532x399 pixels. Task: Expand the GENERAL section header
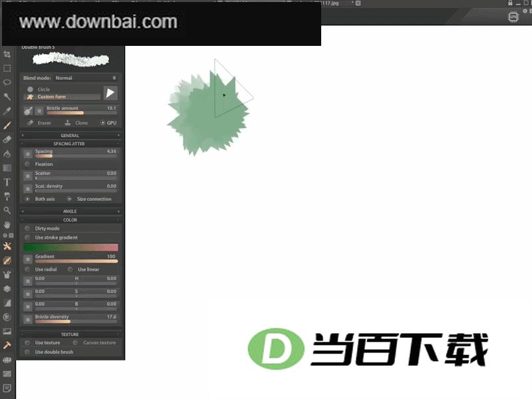[70, 136]
